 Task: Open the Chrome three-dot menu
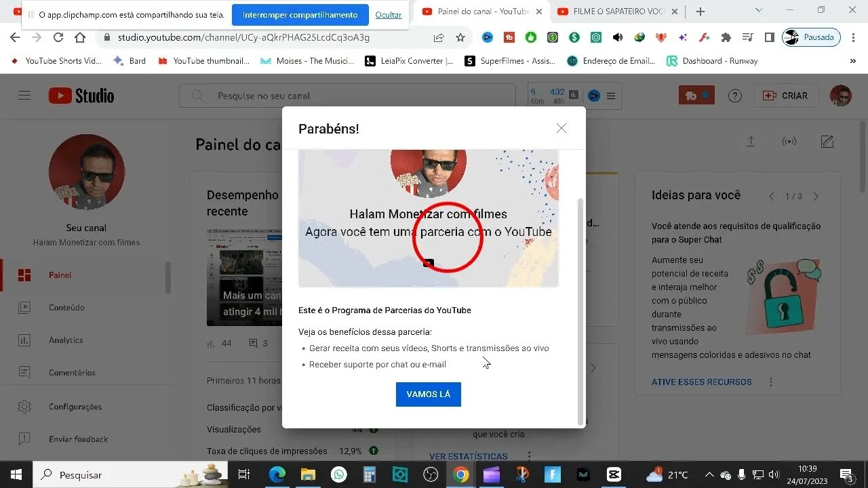coord(853,37)
